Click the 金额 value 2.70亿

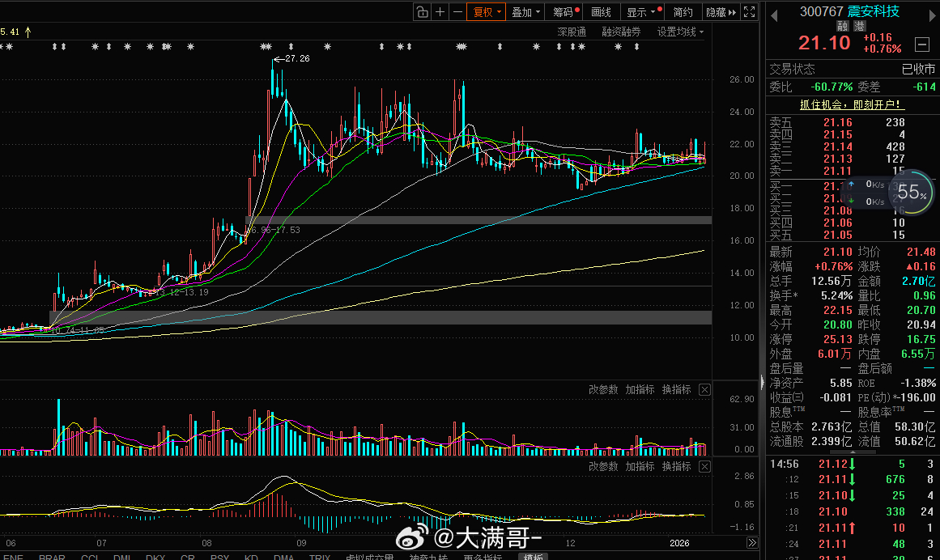click(918, 281)
